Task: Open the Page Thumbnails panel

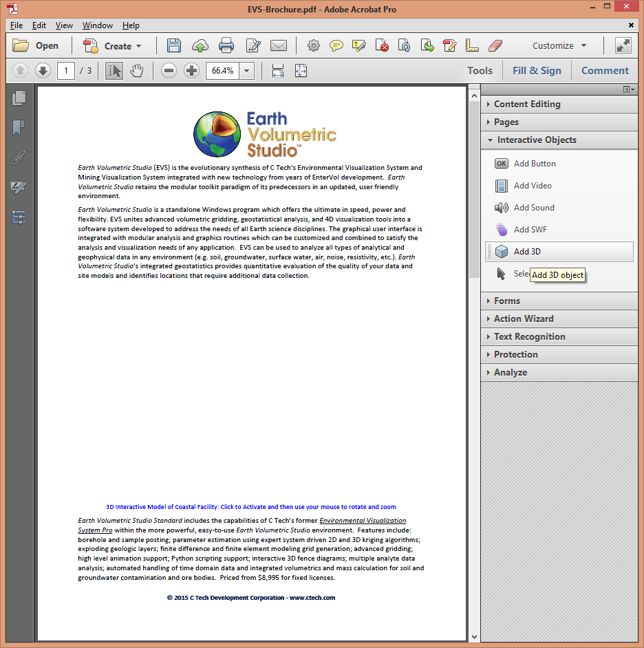Action: 19,98
